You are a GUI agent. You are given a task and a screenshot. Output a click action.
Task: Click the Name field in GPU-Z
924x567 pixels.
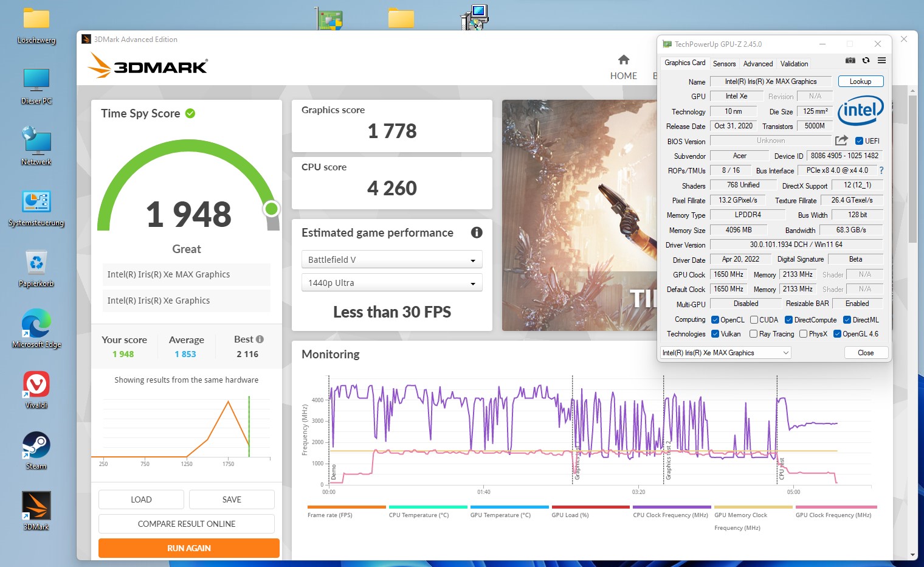[x=771, y=81]
